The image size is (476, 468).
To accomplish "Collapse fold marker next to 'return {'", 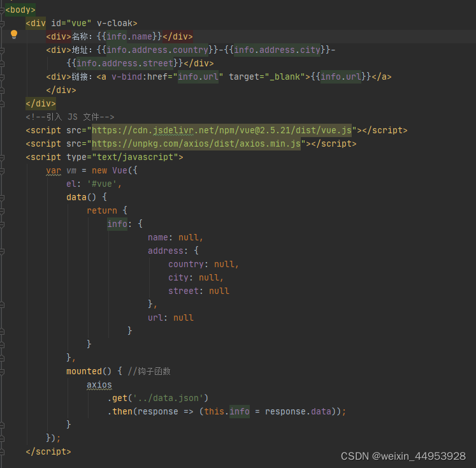I will (1, 211).
